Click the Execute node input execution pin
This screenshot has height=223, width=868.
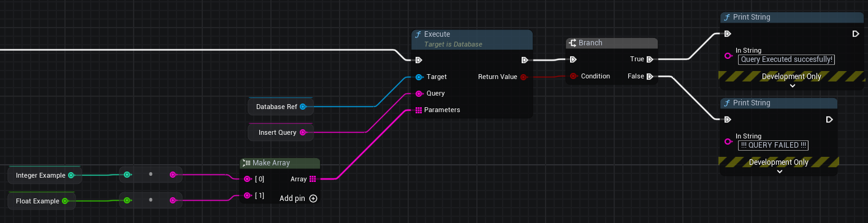(x=418, y=60)
